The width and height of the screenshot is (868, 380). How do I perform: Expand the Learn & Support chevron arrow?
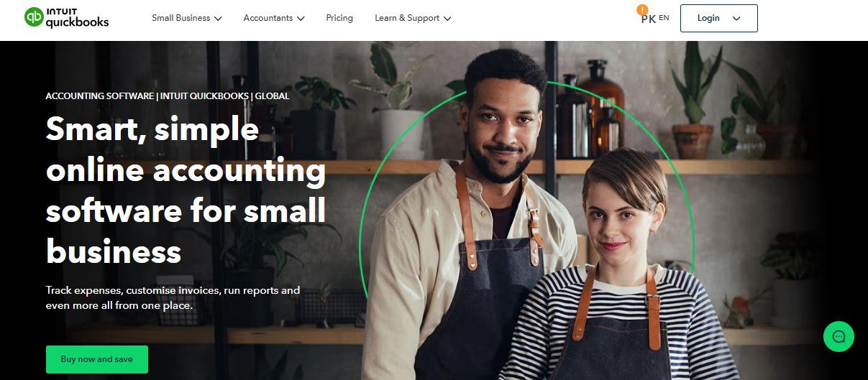click(447, 18)
